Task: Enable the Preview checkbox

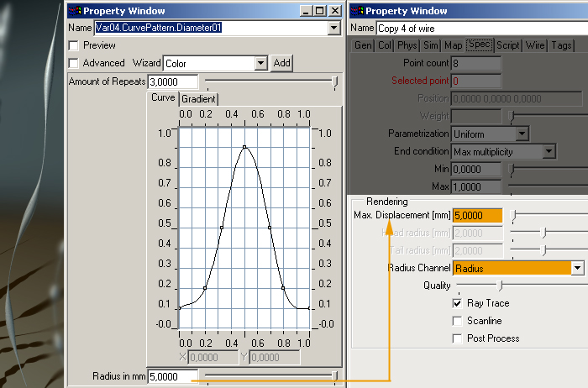Action: tap(74, 45)
